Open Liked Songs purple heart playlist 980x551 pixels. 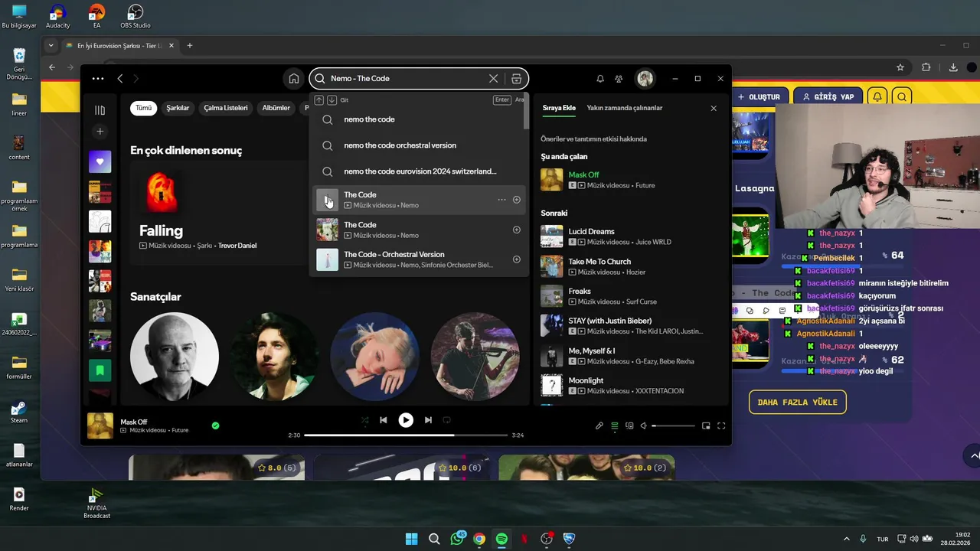(100, 161)
